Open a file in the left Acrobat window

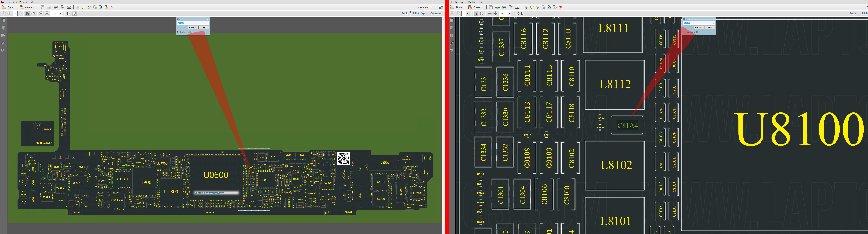[8, 7]
